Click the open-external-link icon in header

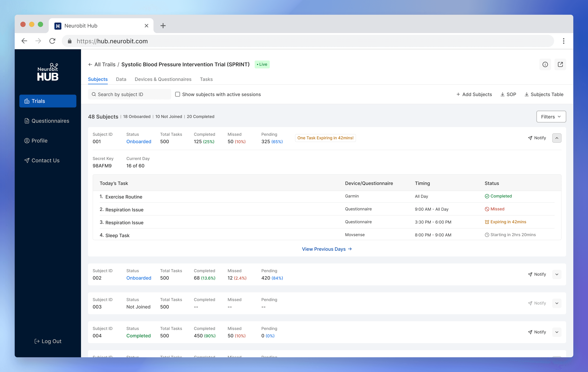coord(560,65)
